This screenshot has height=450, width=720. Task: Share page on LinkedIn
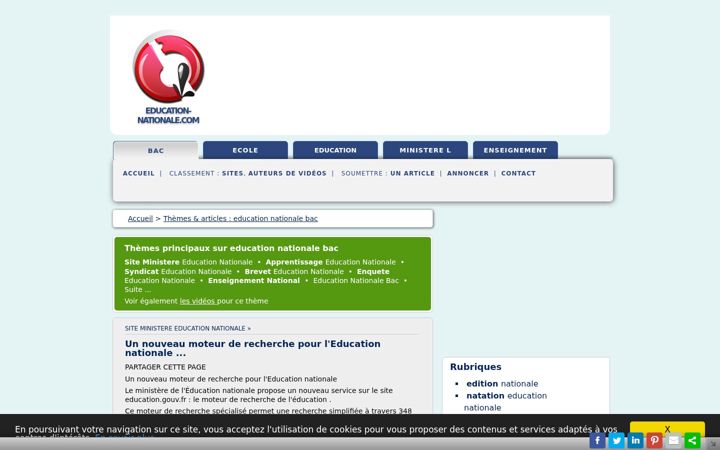coord(636,440)
